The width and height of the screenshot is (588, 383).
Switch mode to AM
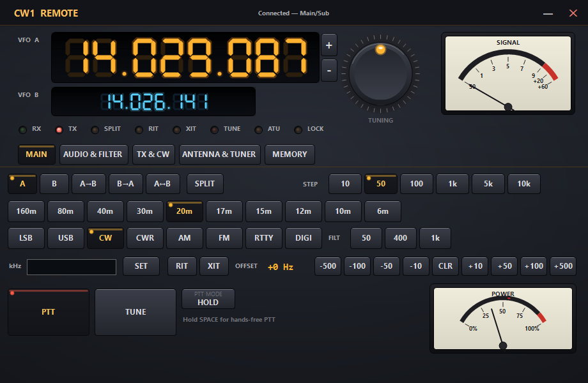185,238
